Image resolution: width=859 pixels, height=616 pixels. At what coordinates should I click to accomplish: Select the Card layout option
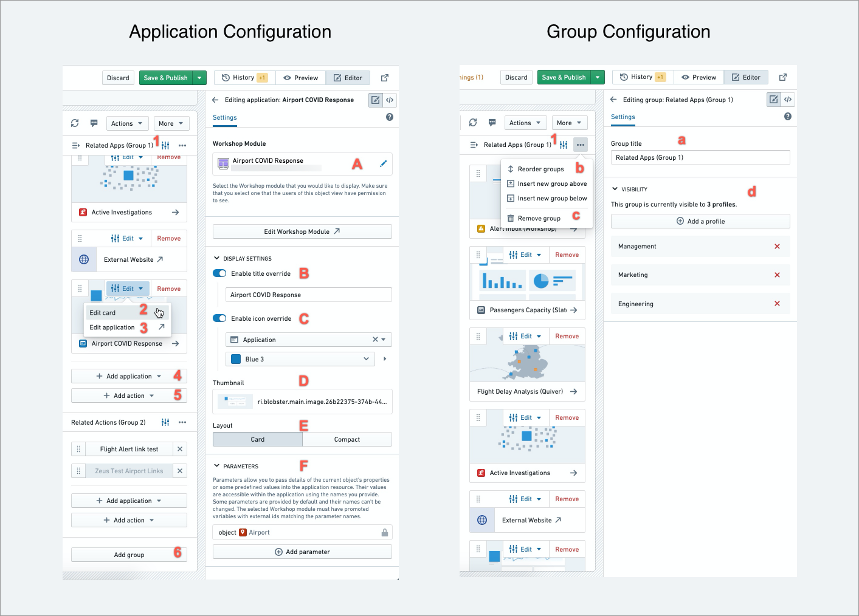pyautogui.click(x=258, y=439)
